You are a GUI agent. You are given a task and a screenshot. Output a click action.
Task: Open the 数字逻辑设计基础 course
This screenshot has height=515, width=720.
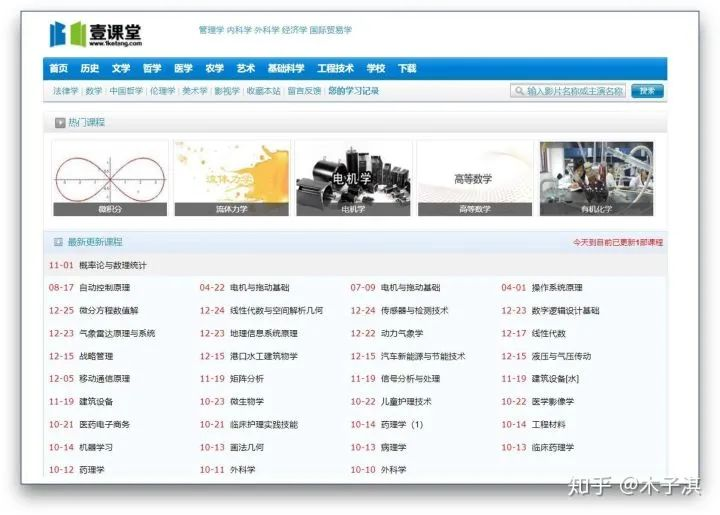point(565,311)
